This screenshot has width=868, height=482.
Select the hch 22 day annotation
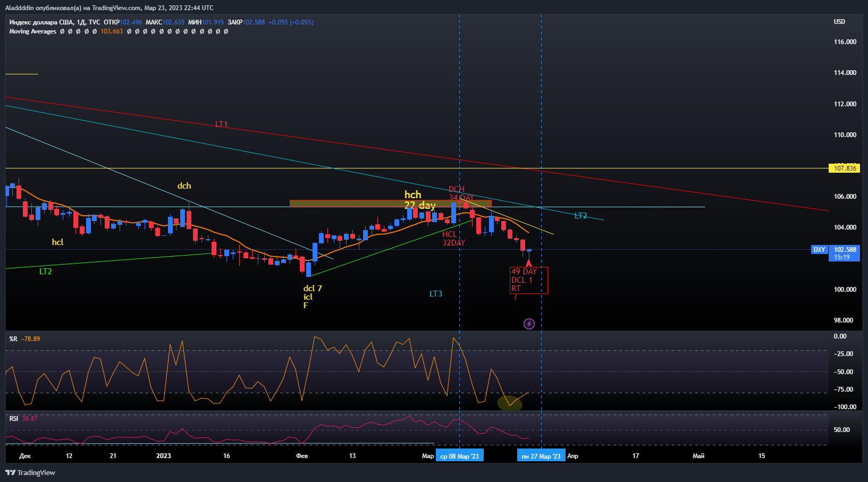coord(419,200)
